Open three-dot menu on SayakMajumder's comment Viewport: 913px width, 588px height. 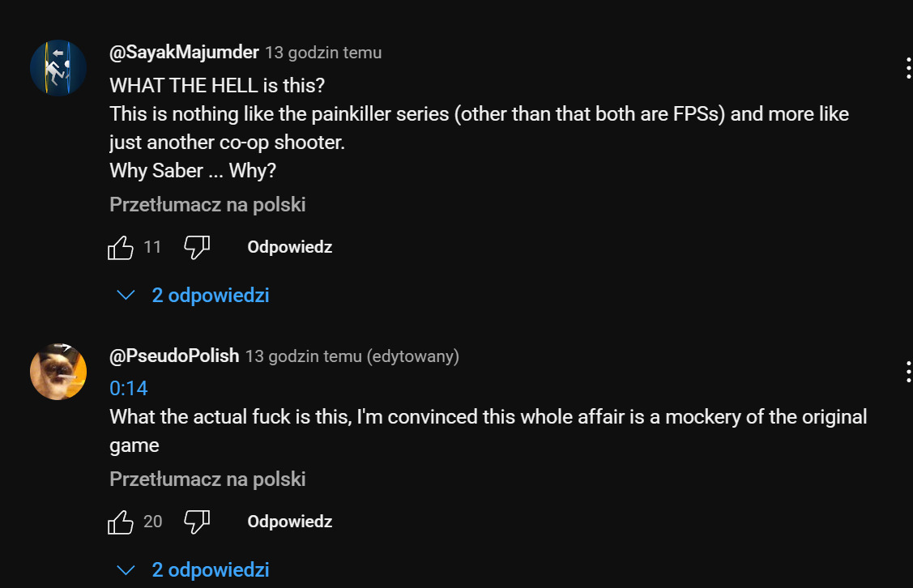[x=908, y=68]
